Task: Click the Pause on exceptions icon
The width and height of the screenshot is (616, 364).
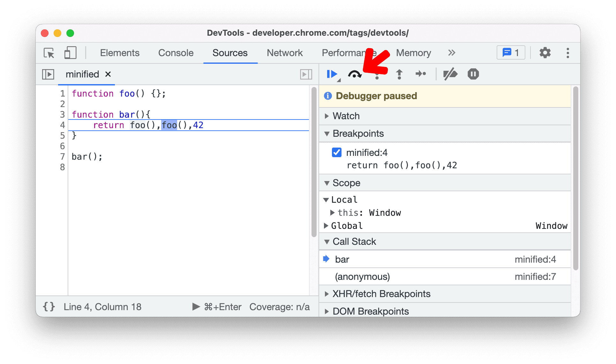Action: click(x=473, y=74)
